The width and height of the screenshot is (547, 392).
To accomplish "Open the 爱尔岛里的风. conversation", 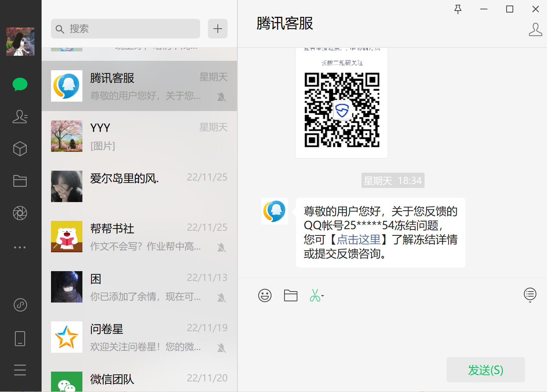I will (139, 186).
